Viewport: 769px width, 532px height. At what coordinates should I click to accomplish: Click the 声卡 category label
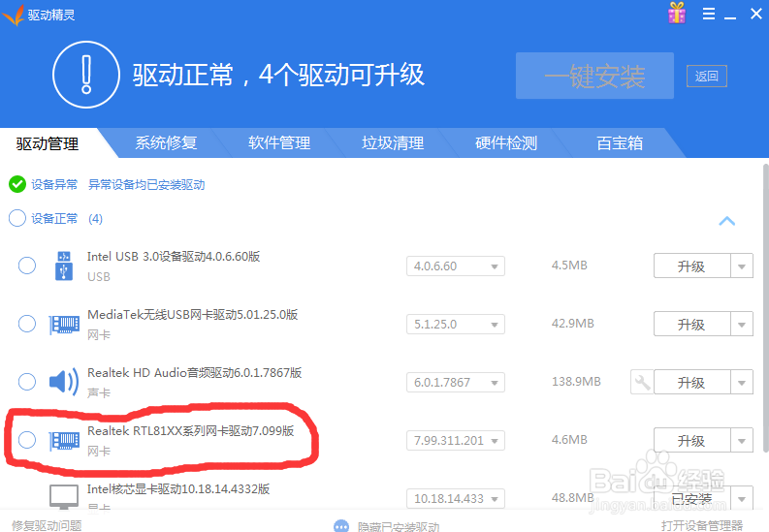point(99,392)
